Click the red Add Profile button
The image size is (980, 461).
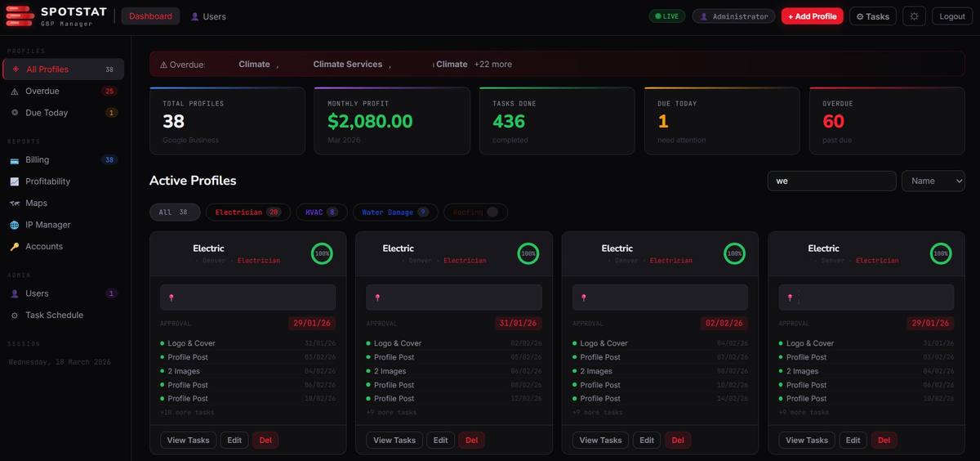812,16
